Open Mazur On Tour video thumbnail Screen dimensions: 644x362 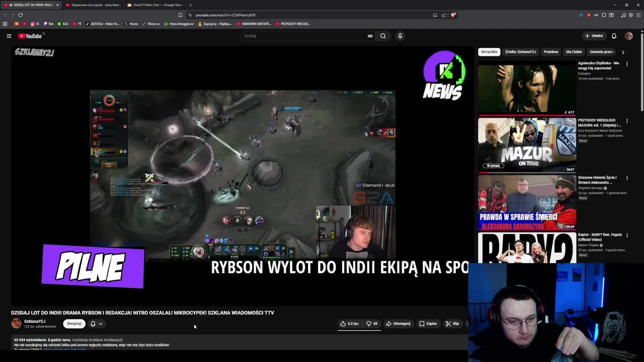coord(527,145)
